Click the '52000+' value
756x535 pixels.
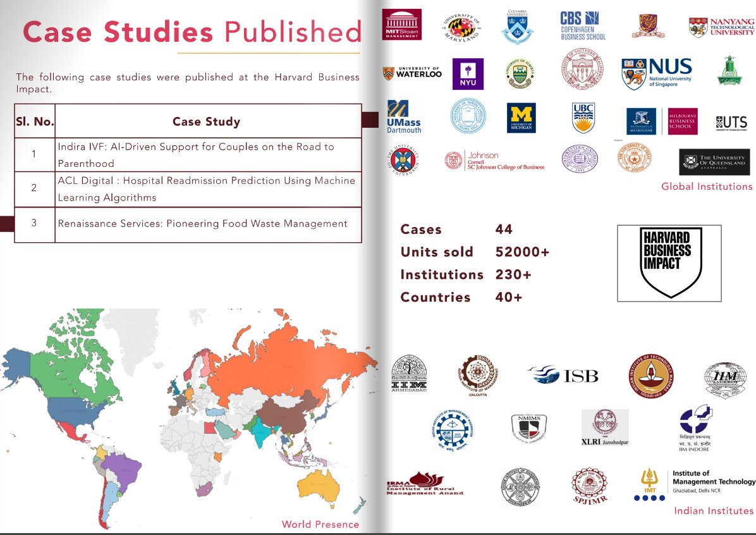(522, 252)
